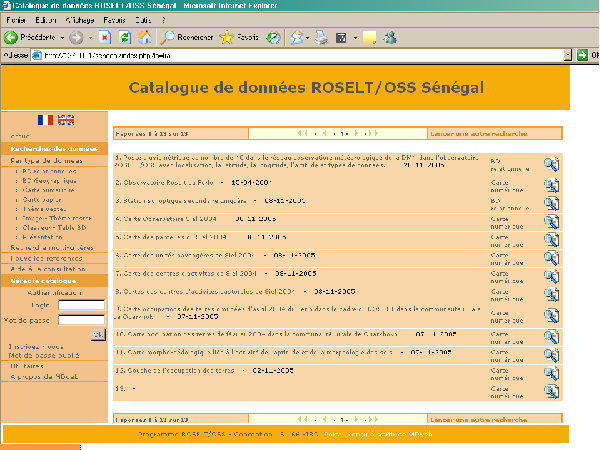Open 'Par type de données' sidebar link
Viewport: 600px width, 450px height.
46,161
